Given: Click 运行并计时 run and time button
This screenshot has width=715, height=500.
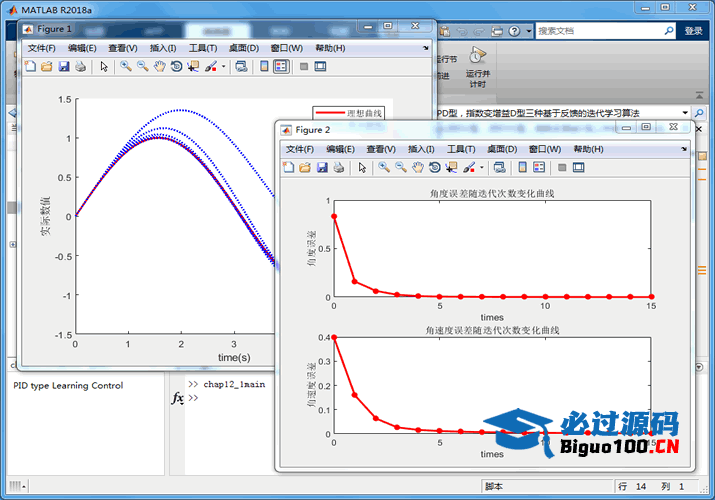Looking at the screenshot, I should click(477, 68).
